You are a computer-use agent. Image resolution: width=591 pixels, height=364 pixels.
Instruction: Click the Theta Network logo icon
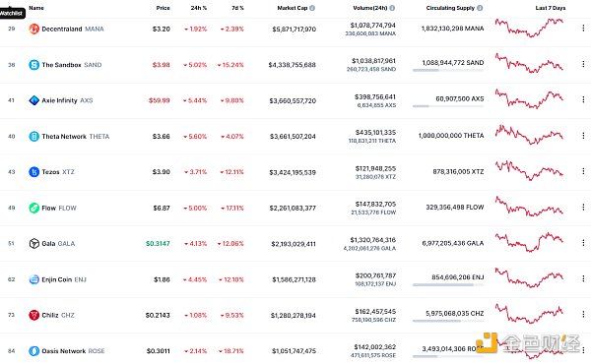[33, 137]
